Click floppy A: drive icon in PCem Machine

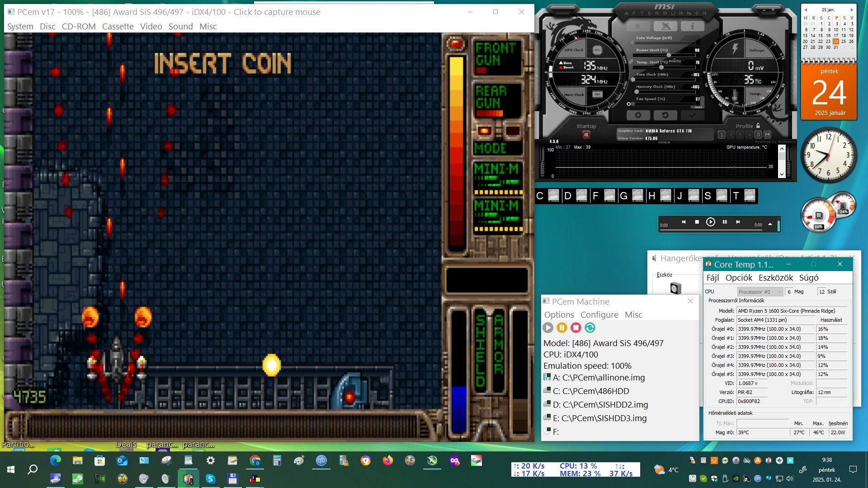coord(547,377)
